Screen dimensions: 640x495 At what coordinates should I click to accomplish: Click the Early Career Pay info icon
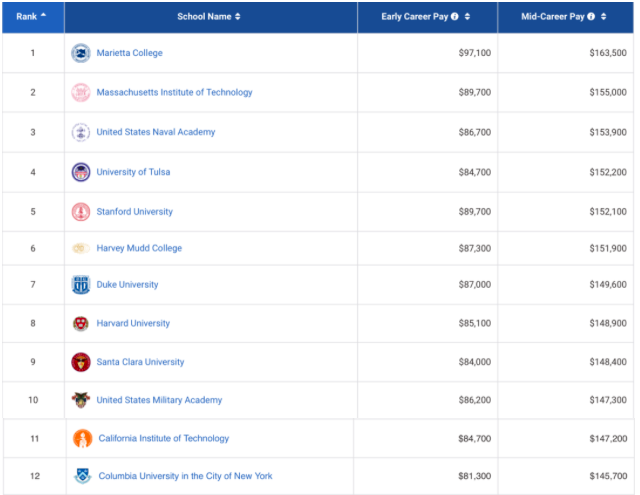click(x=454, y=16)
